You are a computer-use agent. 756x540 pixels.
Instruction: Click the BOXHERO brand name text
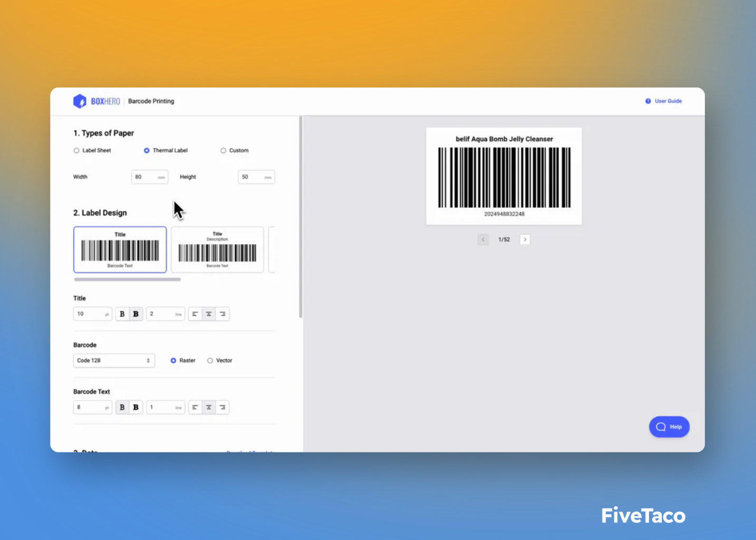[x=105, y=101]
